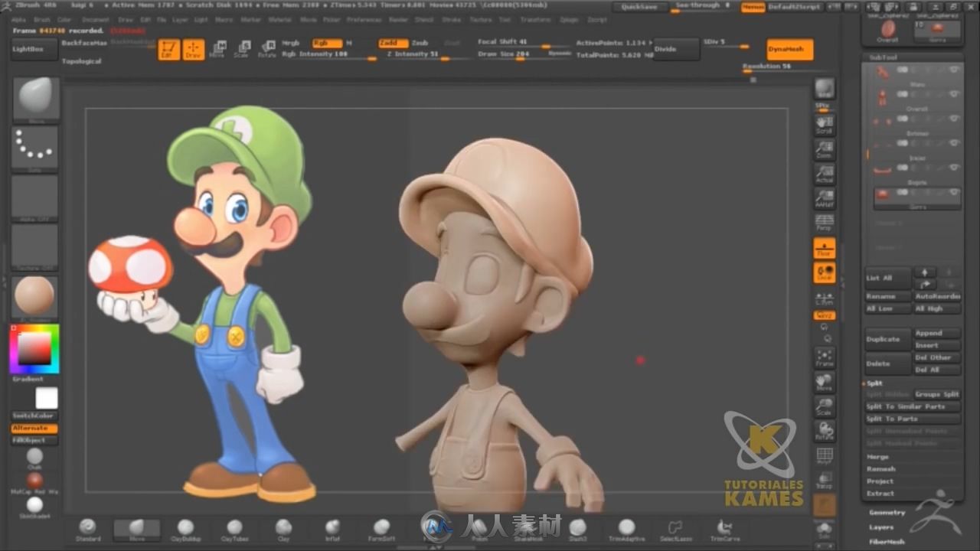
Task: Select the Move transform icon in top shelf
Action: (x=217, y=51)
